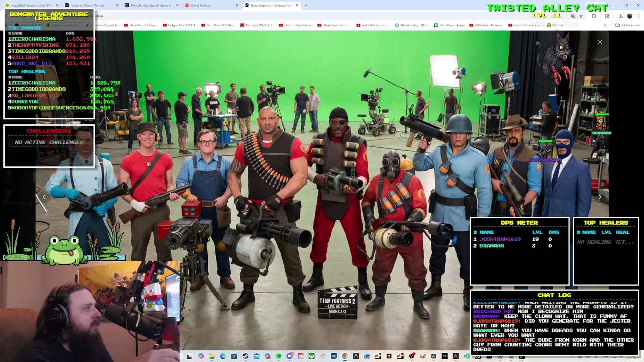Open the Chrome three-dot menu
The height and width of the screenshot is (362, 644).
pos(638,16)
